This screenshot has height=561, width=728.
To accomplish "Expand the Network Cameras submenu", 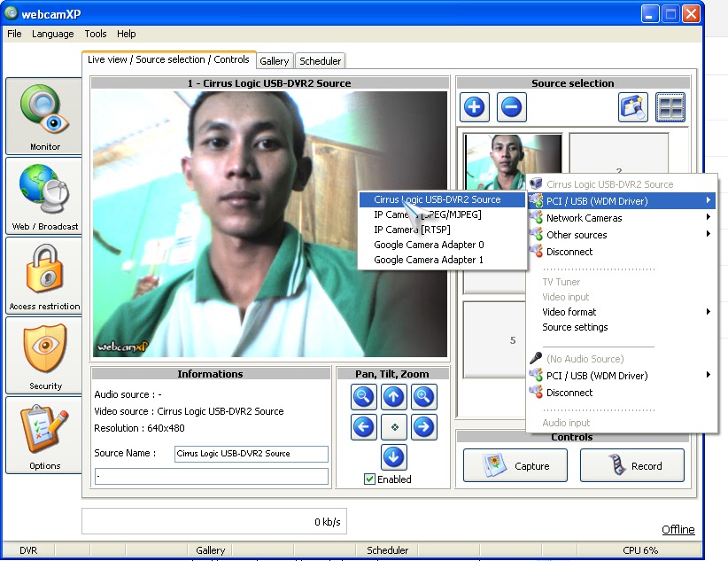I will 621,217.
